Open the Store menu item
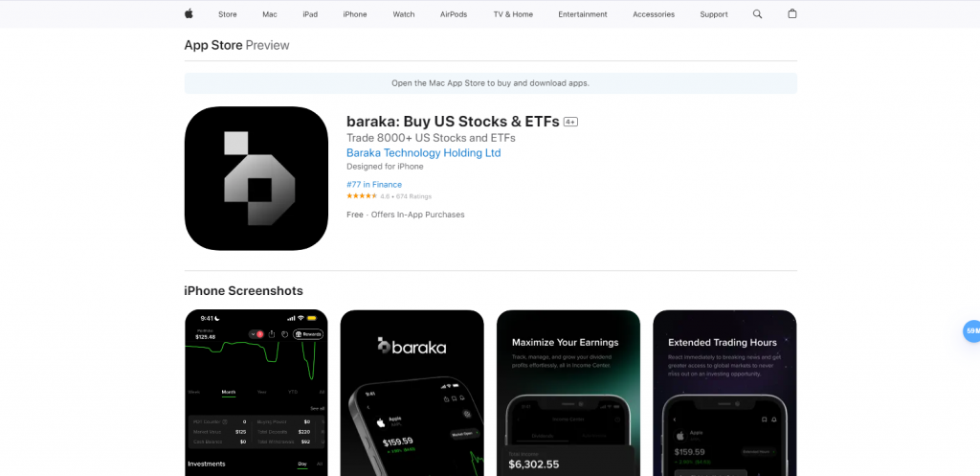980x476 pixels. (228, 14)
